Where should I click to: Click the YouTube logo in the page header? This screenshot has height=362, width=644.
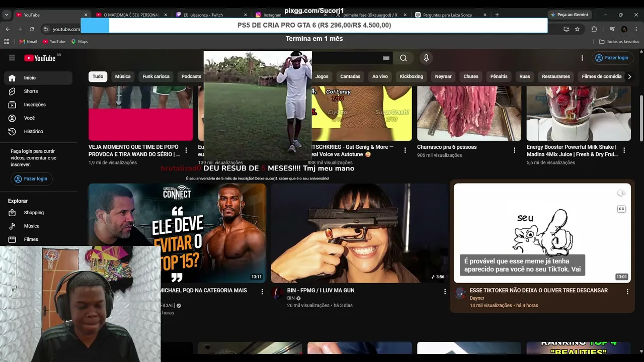click(x=40, y=58)
